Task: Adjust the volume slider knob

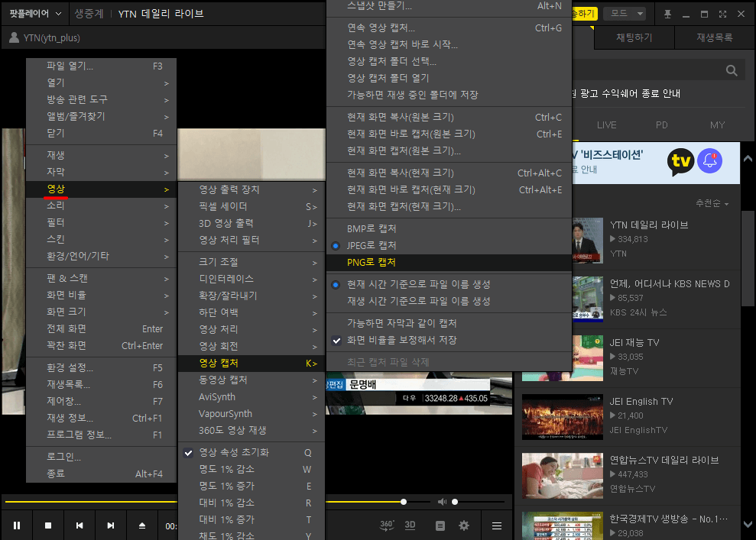Action: (x=455, y=502)
